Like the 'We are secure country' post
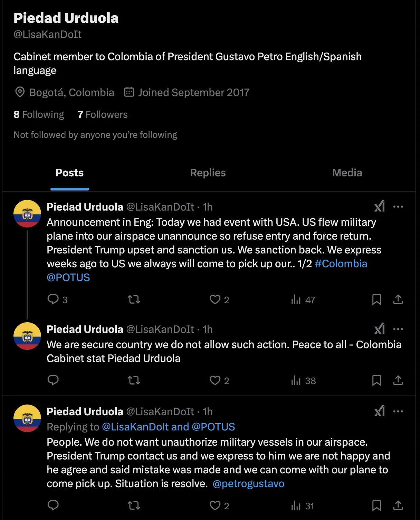The height and width of the screenshot is (520, 420). pyautogui.click(x=219, y=380)
